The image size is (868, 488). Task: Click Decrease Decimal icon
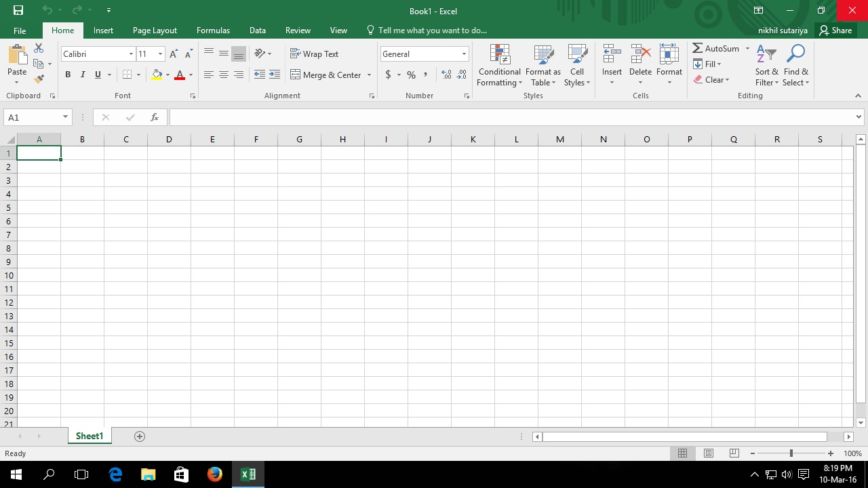coord(462,75)
